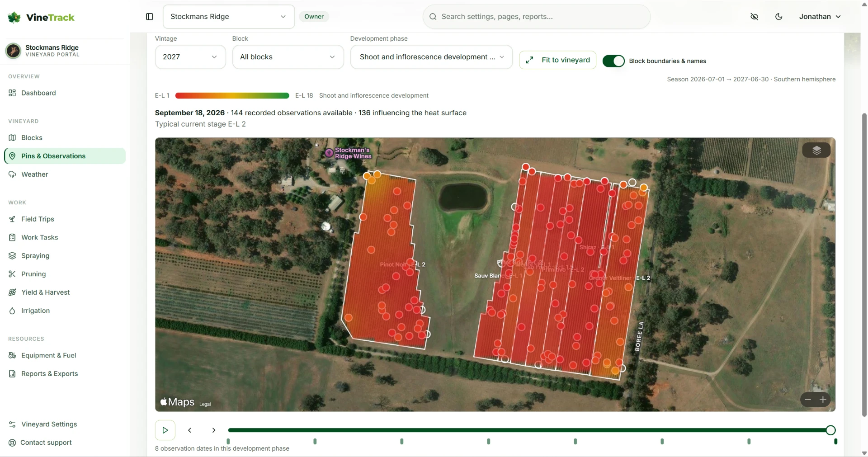Open the Blocks page

pos(65,138)
